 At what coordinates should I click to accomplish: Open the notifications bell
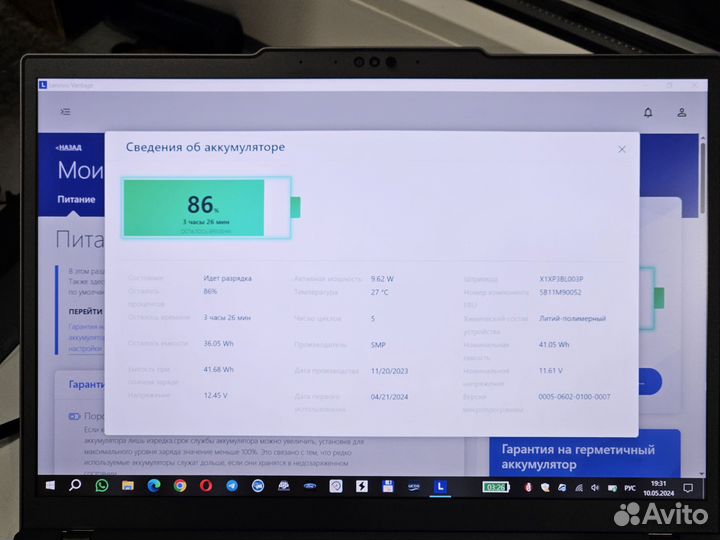pyautogui.click(x=648, y=112)
